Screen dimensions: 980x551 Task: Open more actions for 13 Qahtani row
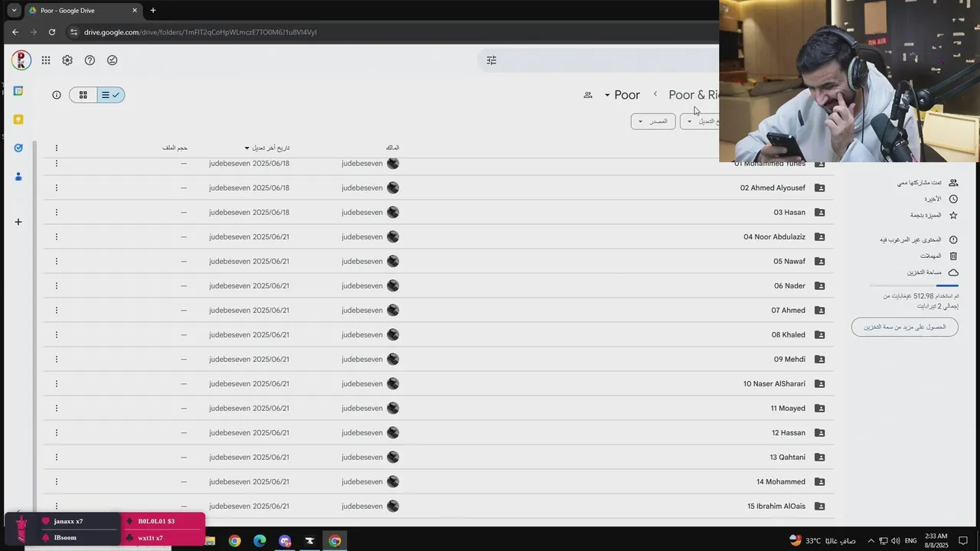pos(57,457)
